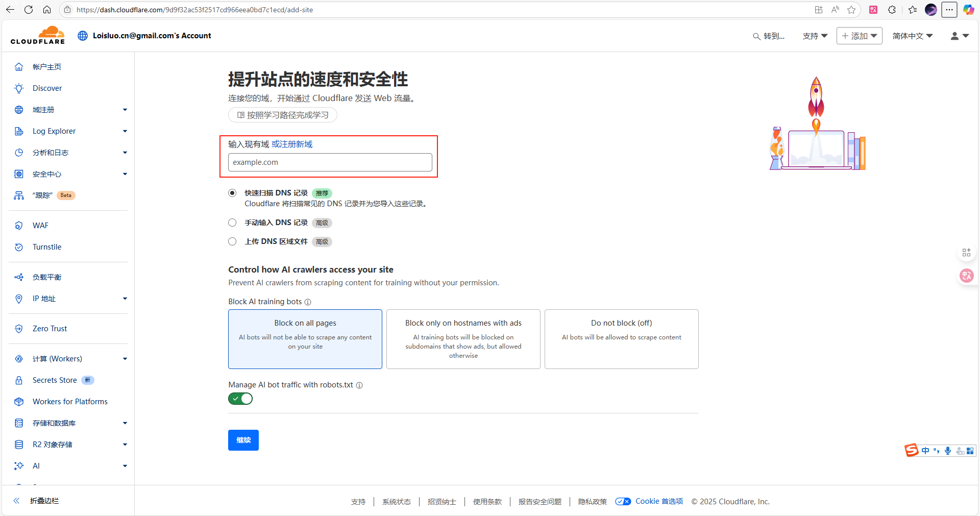980x516 pixels.
Task: Click the example.com domain input field
Action: click(x=330, y=162)
